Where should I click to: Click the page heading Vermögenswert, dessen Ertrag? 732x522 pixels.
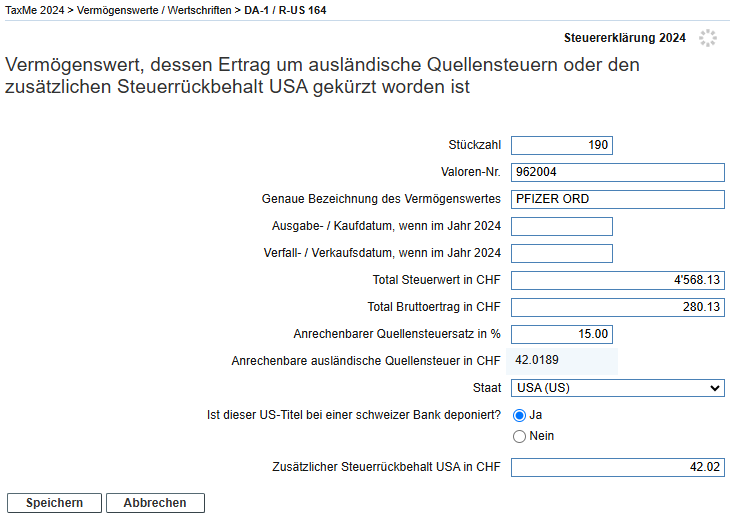322,76
